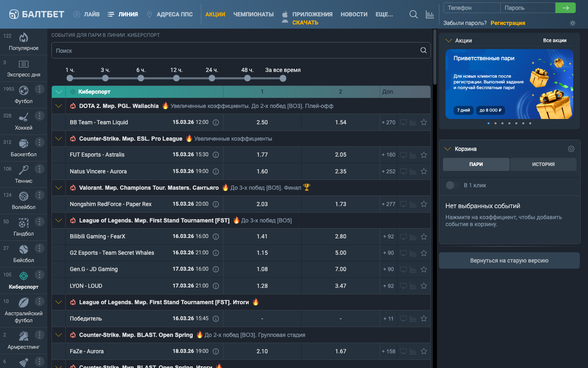The width and height of the screenshot is (588, 368).
Task: Select the 1-hour time filter point
Action: coord(70,78)
